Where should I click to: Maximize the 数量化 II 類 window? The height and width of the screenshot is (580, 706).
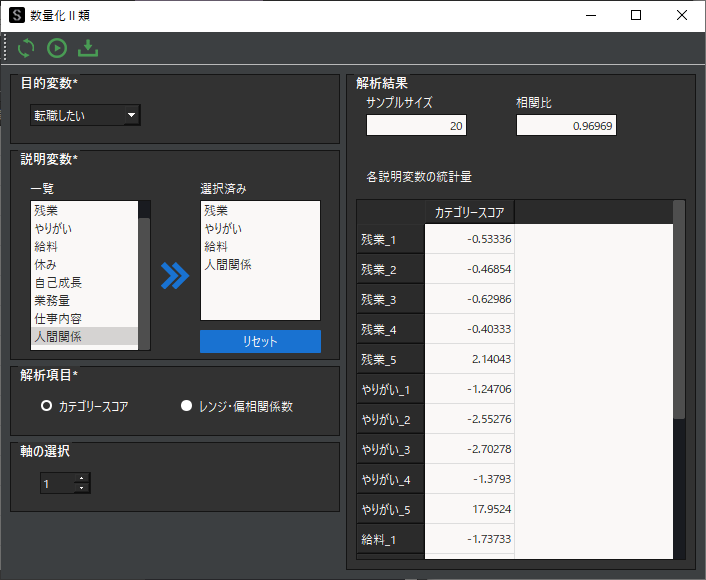(x=636, y=15)
